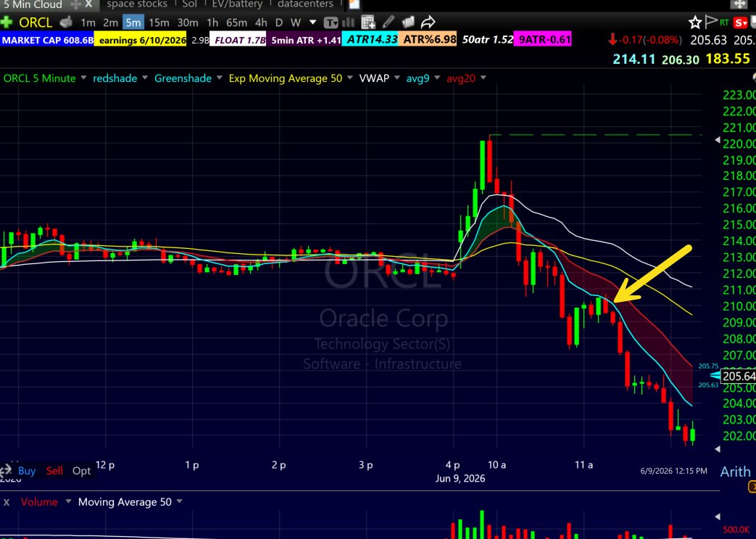Click the price scale arrow near 220.00
The image size is (756, 539).
(x=717, y=140)
